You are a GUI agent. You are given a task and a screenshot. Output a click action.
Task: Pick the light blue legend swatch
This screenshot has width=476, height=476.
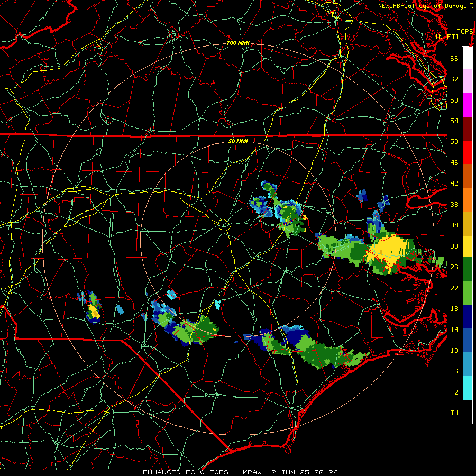(467, 364)
